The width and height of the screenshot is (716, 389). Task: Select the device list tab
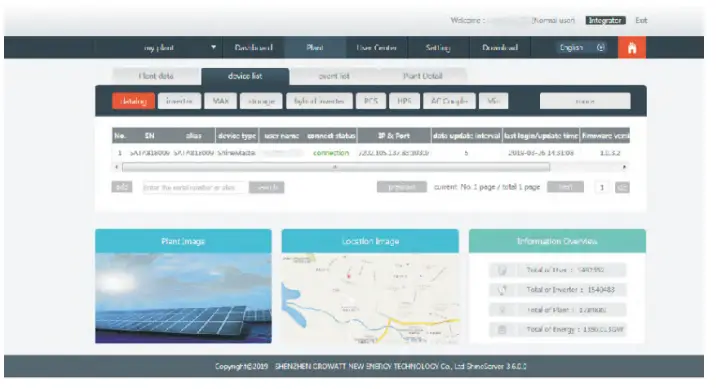(245, 76)
